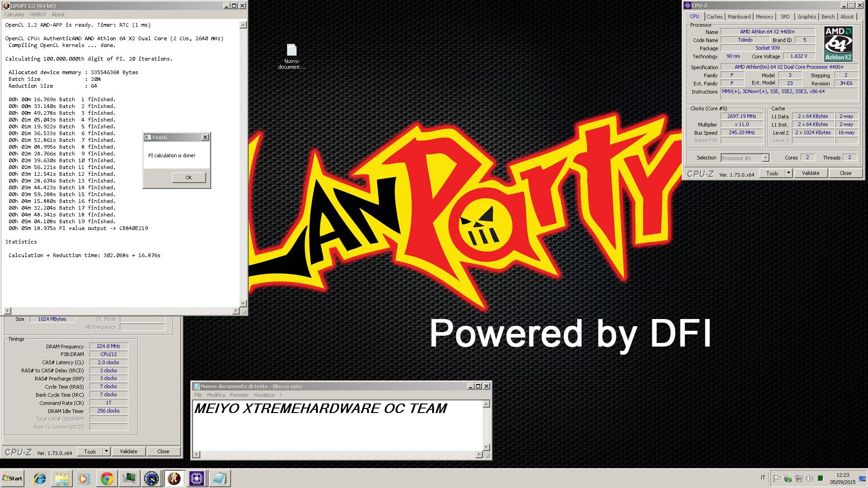
Task: Click Close in the top-right CPU-Z window
Action: pos(845,173)
